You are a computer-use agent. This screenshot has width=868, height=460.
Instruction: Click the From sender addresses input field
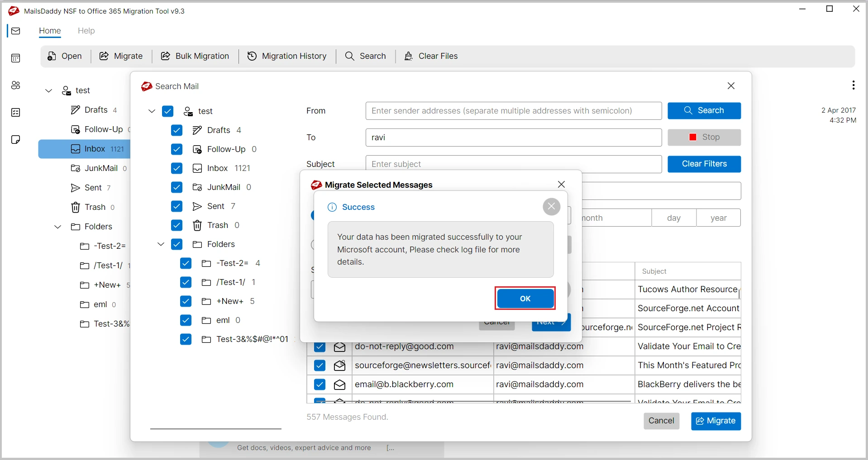[513, 111]
